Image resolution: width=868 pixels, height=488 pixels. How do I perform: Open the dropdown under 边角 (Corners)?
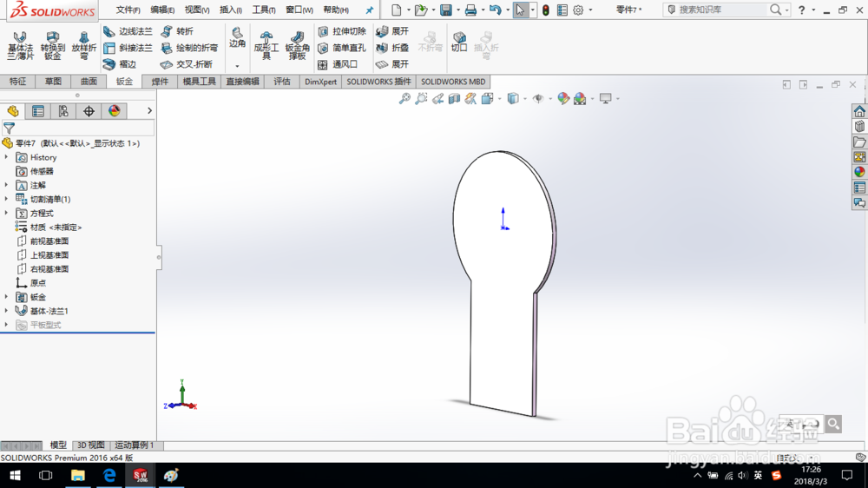237,66
